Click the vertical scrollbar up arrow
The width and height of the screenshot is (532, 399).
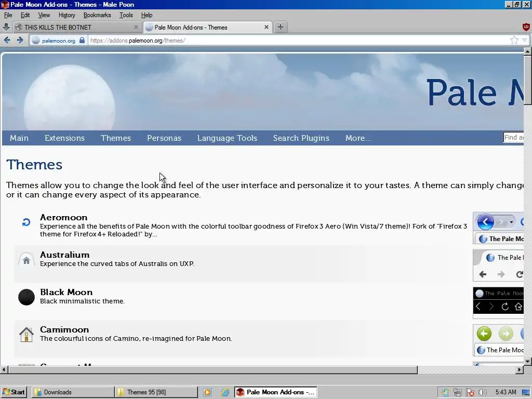(x=528, y=51)
